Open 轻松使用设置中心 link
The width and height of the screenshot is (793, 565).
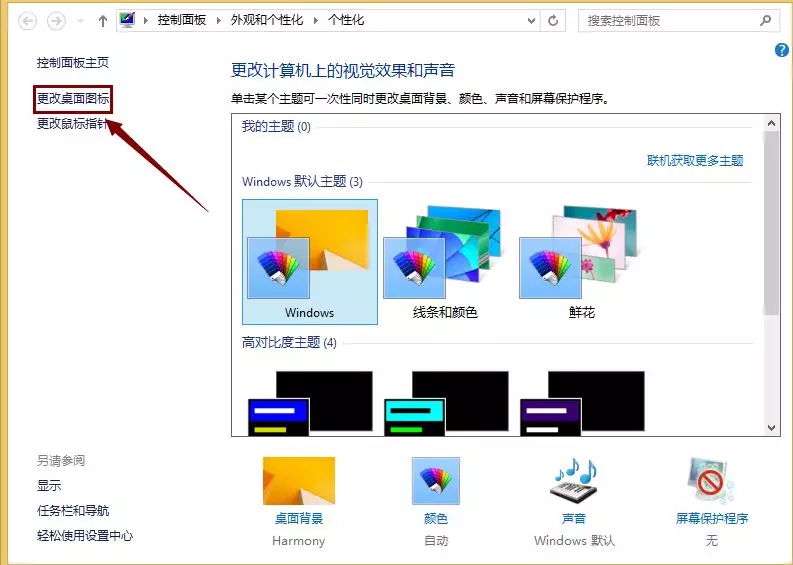pyautogui.click(x=85, y=536)
